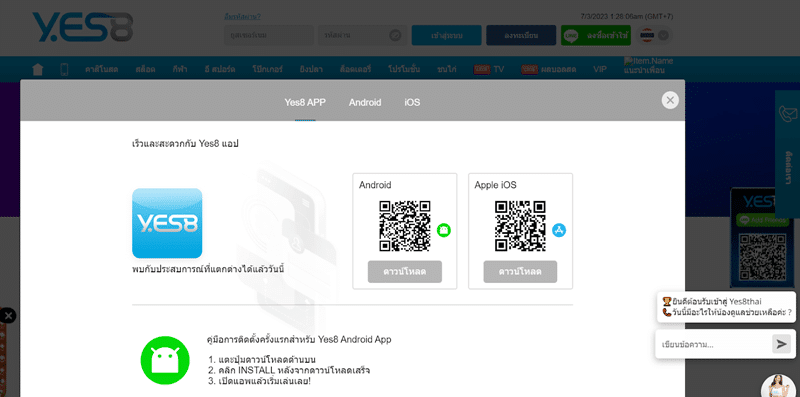Click the Yes8thai welcome chat bubble
Image resolution: width=800 pixels, height=397 pixels.
coord(726,307)
